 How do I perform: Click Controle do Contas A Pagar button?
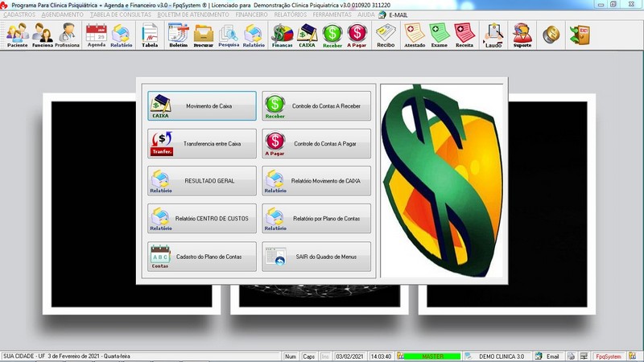316,144
